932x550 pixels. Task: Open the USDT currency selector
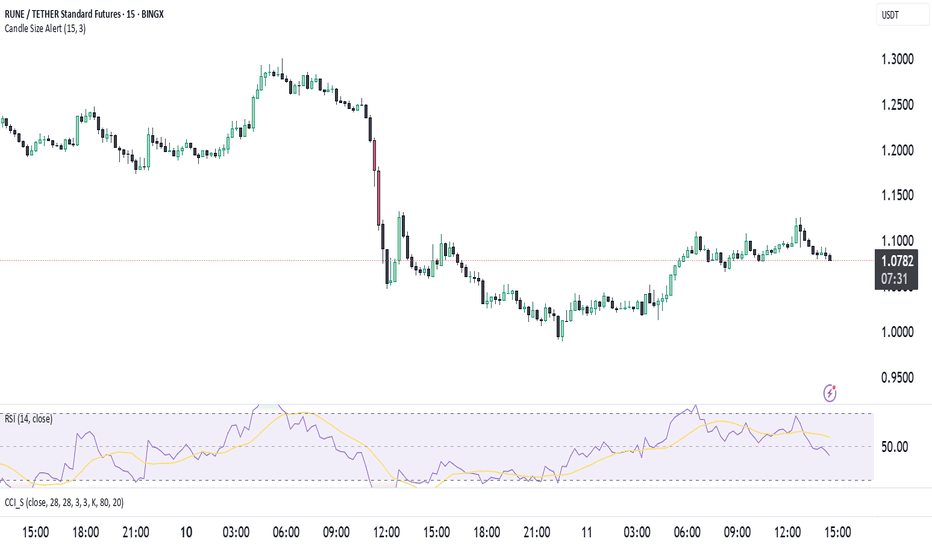(902, 15)
